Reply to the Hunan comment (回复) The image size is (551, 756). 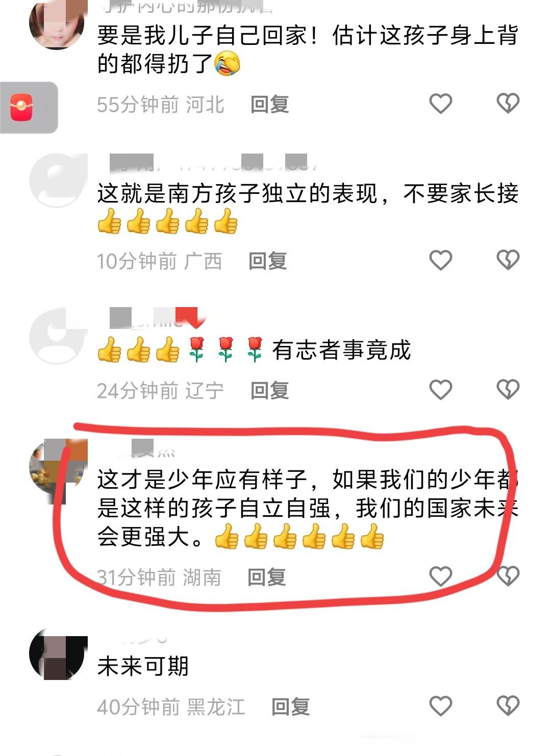pos(267,577)
